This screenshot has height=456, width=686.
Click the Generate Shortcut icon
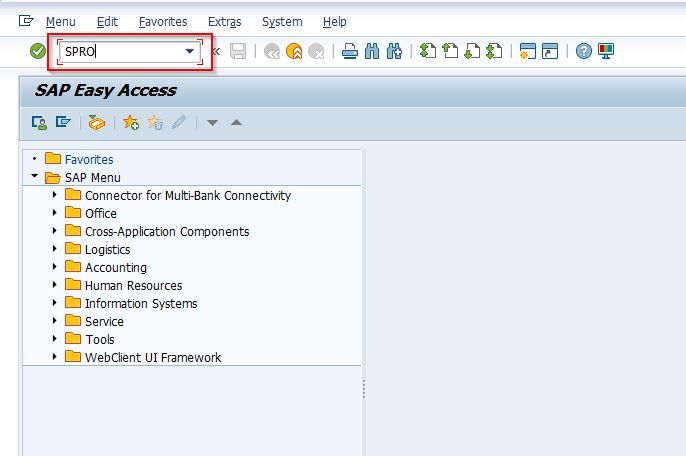[550, 51]
